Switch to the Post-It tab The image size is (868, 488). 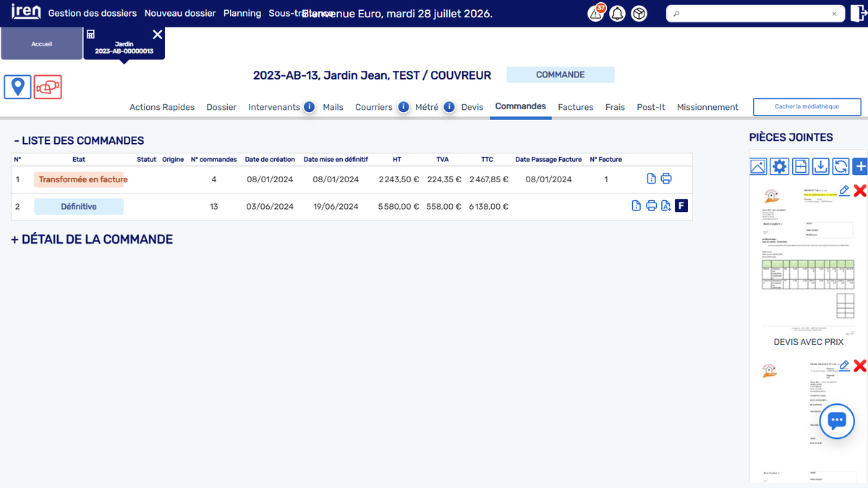[651, 107]
